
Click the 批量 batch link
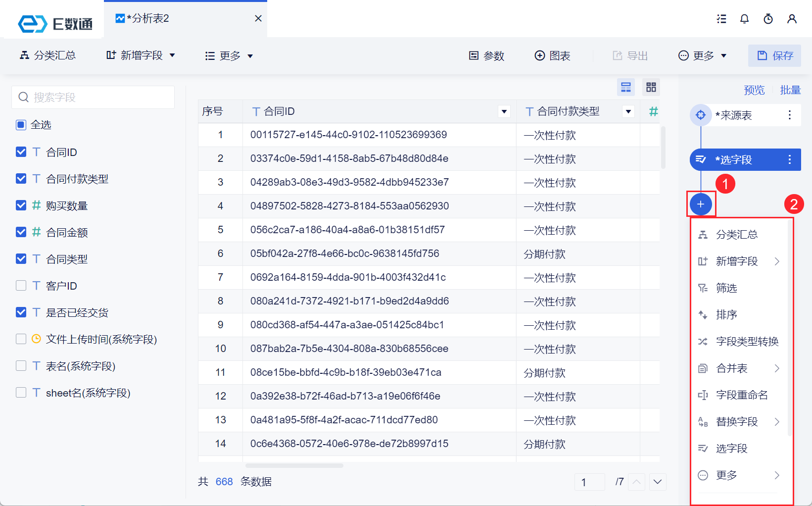790,90
